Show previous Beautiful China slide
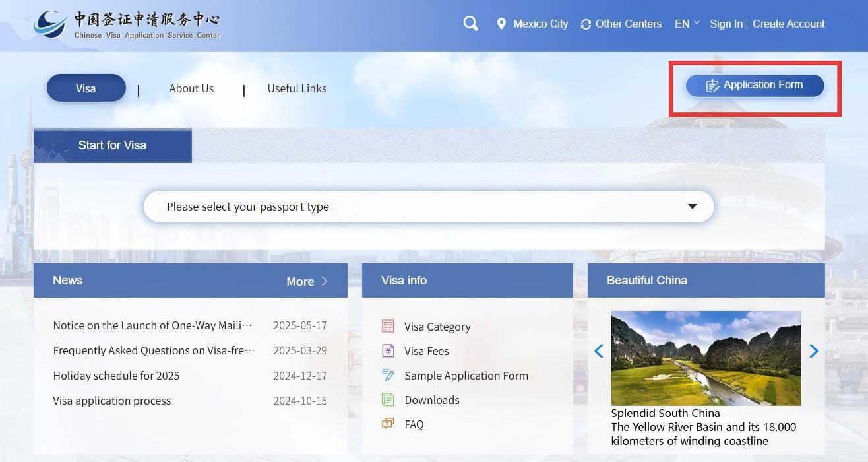The image size is (868, 462). pos(599,351)
